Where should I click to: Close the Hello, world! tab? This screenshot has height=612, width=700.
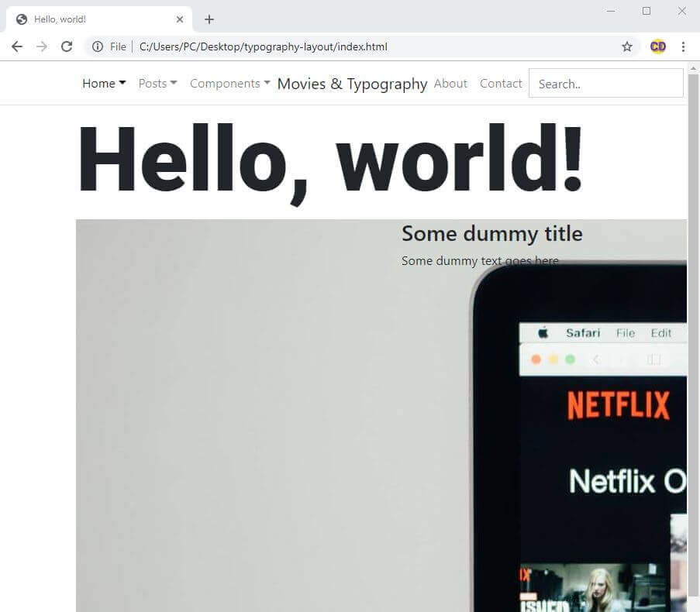pos(180,19)
